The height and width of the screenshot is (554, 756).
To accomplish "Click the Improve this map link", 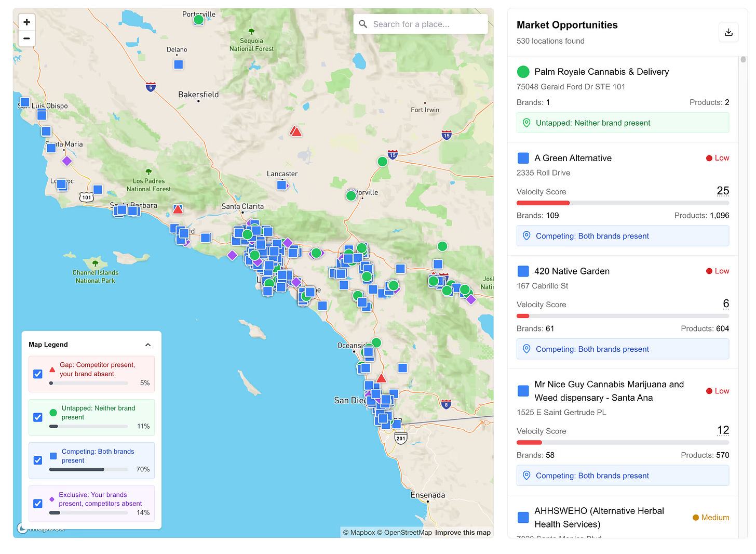I will pos(462,532).
